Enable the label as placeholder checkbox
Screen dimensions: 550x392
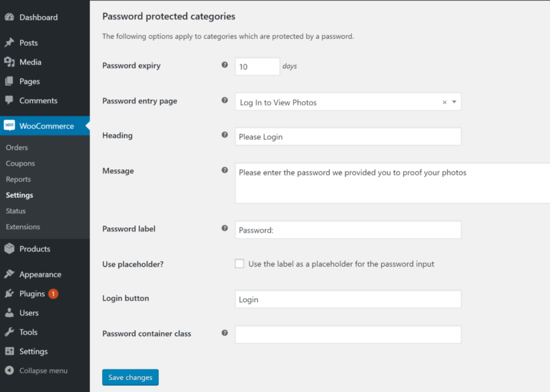pos(239,263)
